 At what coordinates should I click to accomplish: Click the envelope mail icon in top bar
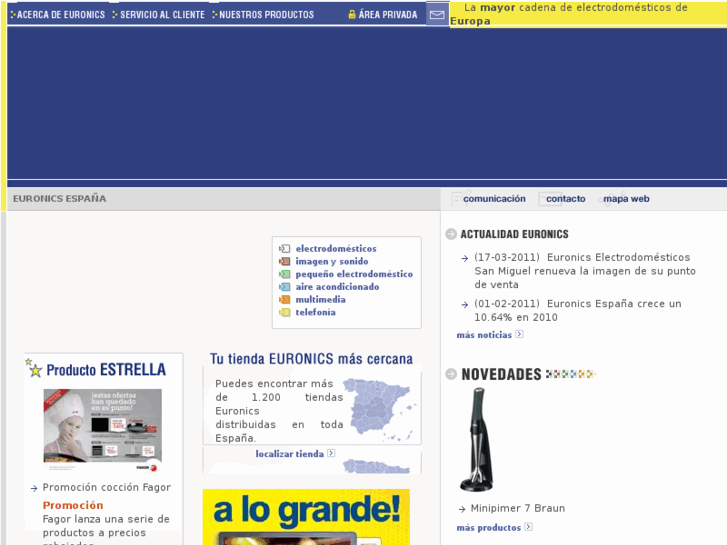(437, 15)
